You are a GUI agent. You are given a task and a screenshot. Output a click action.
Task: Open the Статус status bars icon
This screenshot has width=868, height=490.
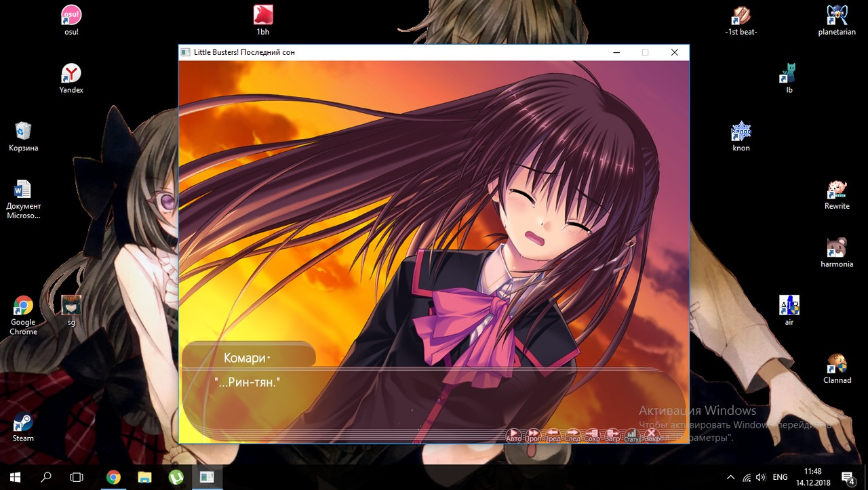632,434
